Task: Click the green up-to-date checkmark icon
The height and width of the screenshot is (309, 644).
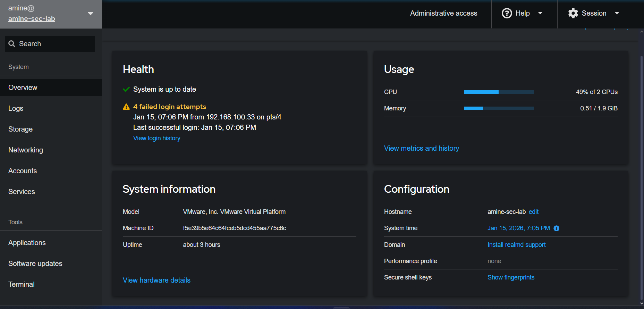Action: (126, 90)
